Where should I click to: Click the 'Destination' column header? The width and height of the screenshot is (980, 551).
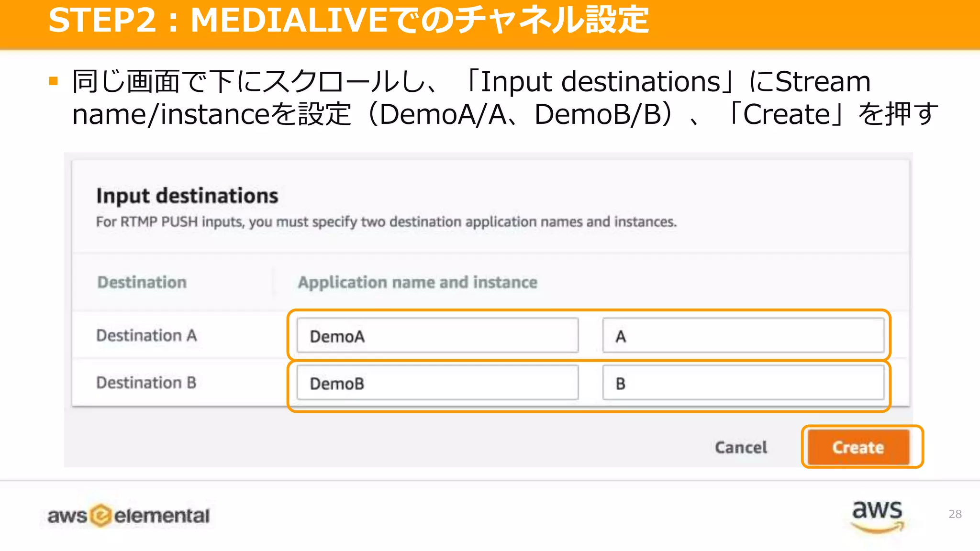(142, 282)
